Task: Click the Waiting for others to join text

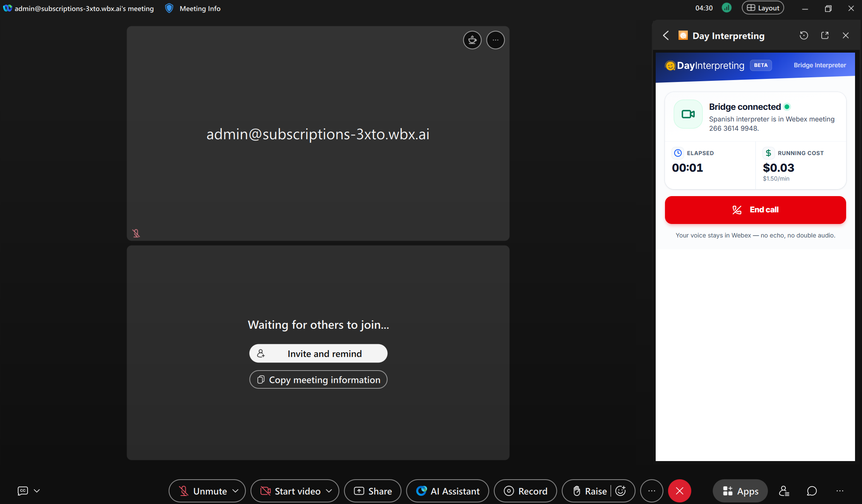Action: click(318, 325)
